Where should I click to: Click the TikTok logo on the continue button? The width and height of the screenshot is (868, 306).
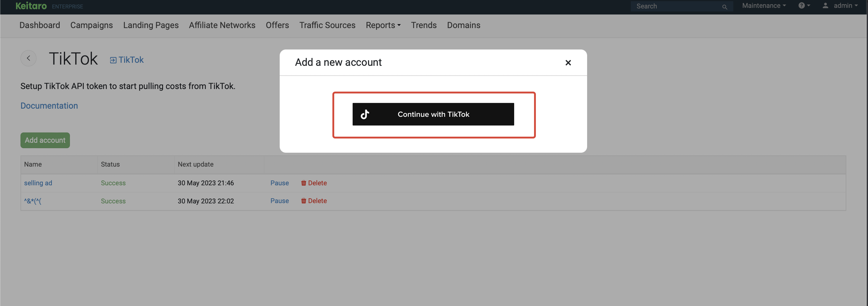[365, 114]
